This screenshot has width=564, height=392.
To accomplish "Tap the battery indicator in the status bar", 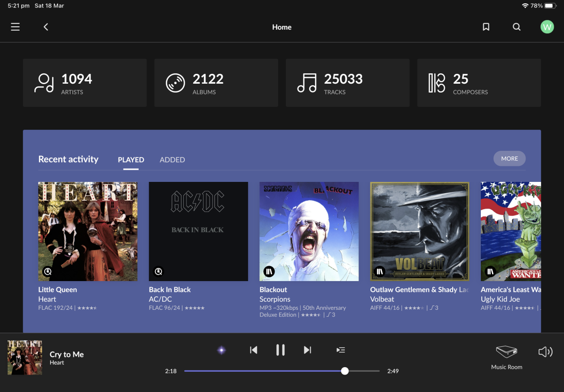I will (551, 6).
